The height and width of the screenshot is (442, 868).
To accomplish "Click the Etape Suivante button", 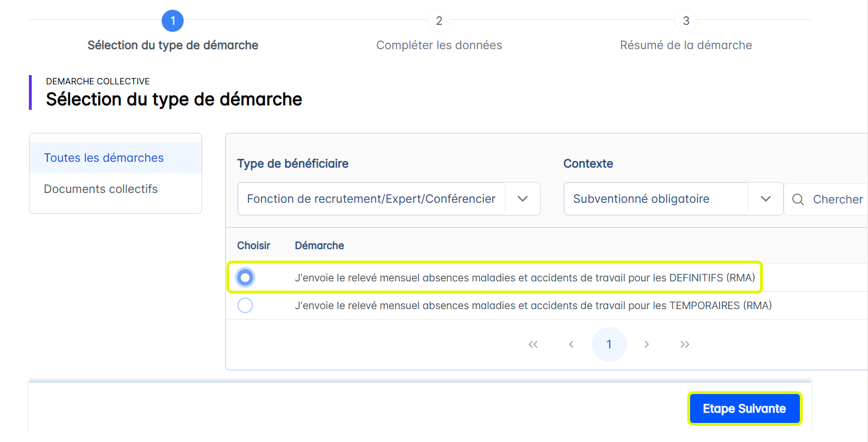I will (744, 409).
